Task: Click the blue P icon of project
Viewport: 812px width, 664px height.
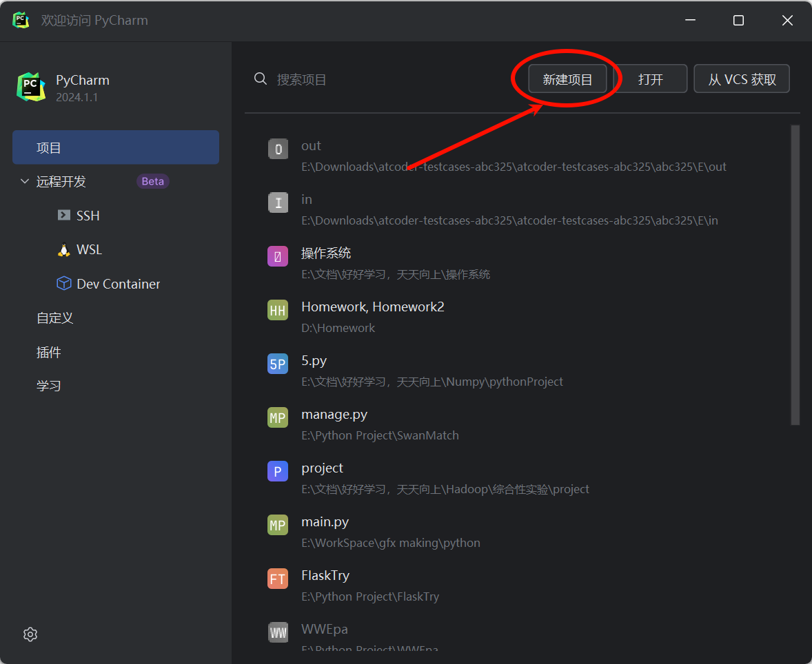Action: [278, 471]
